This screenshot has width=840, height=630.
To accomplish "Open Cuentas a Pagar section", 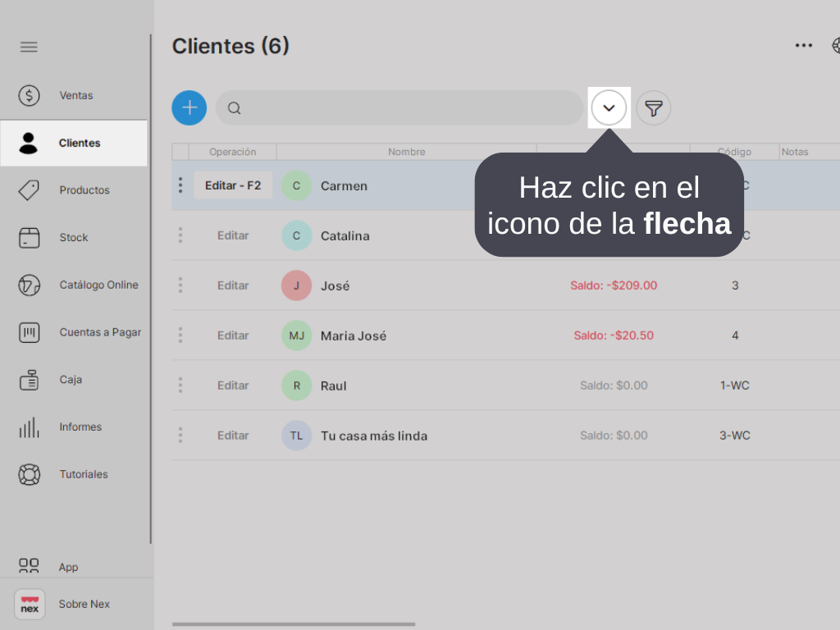I will 100,332.
